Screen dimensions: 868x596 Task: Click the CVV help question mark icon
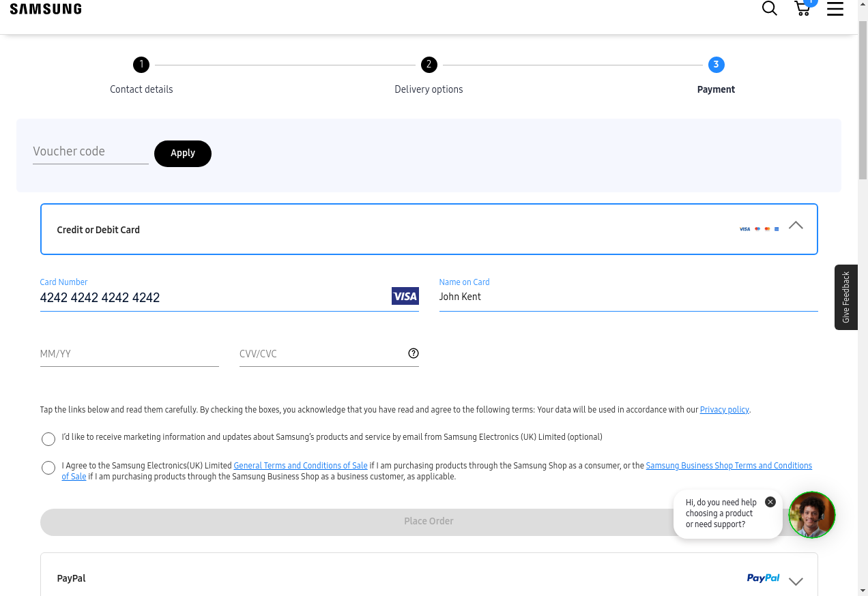tap(414, 353)
